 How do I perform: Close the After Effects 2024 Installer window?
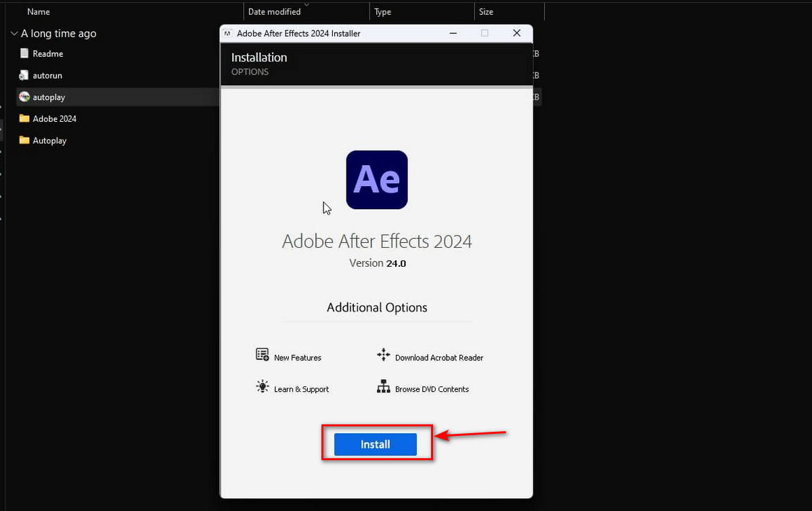pyautogui.click(x=517, y=33)
